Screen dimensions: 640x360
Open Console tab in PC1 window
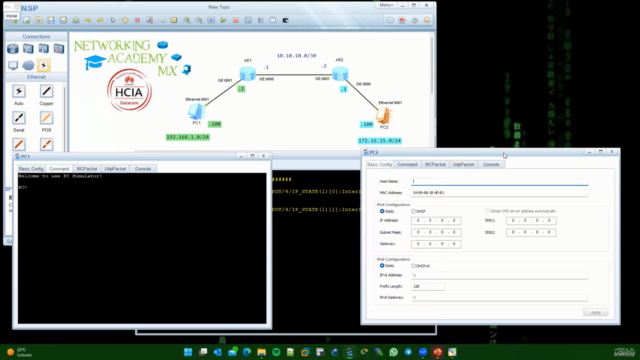(x=143, y=169)
